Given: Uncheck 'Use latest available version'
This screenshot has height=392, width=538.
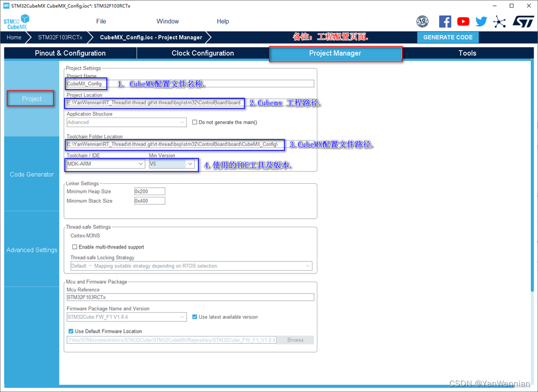Looking at the screenshot, I should [x=195, y=317].
